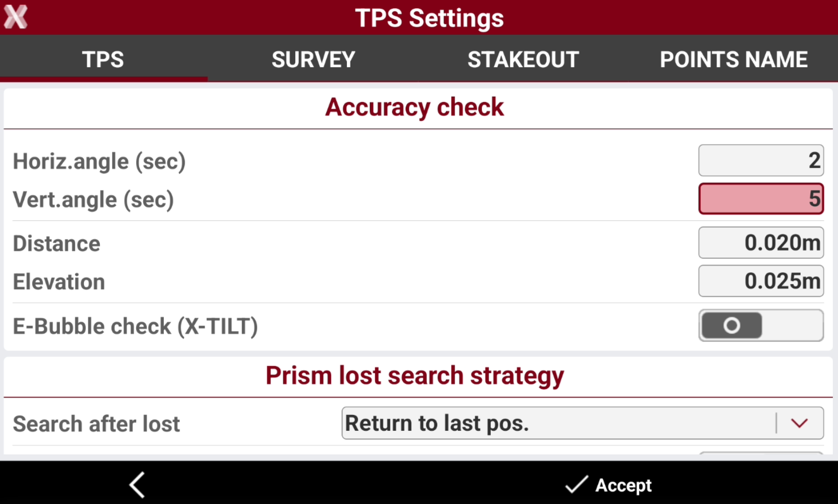Switch to the SURVEY tab
The height and width of the screenshot is (504, 838).
(313, 59)
